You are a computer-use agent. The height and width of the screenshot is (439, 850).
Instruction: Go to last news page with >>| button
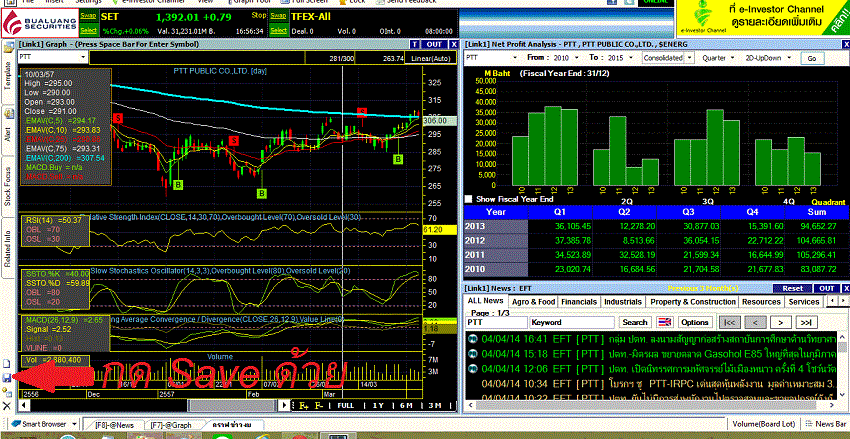[806, 322]
